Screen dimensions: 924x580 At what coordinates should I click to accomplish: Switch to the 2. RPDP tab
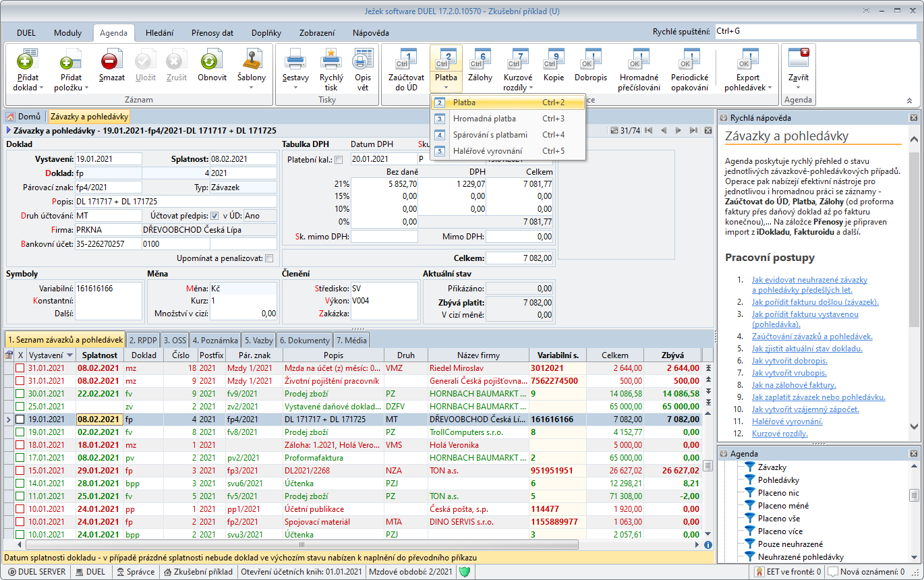coord(144,341)
